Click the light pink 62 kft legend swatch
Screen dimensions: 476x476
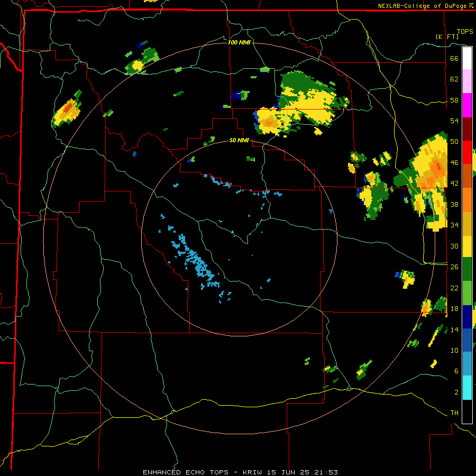[x=467, y=81]
